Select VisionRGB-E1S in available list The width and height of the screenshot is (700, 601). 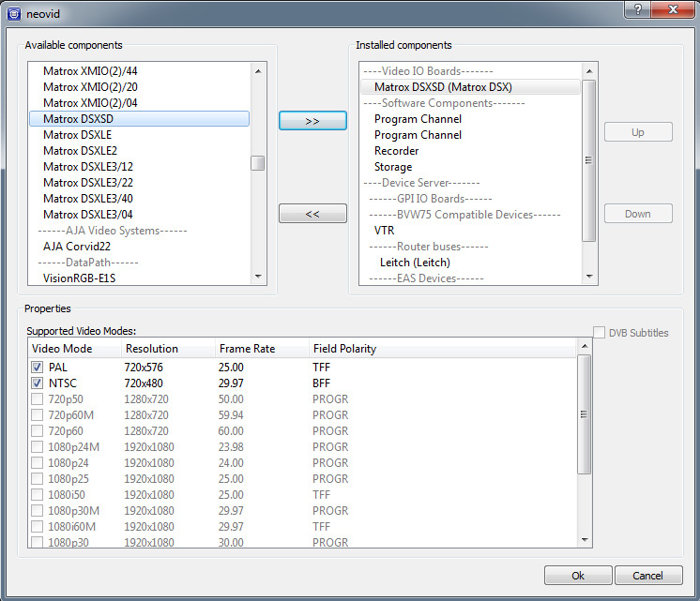click(139, 278)
